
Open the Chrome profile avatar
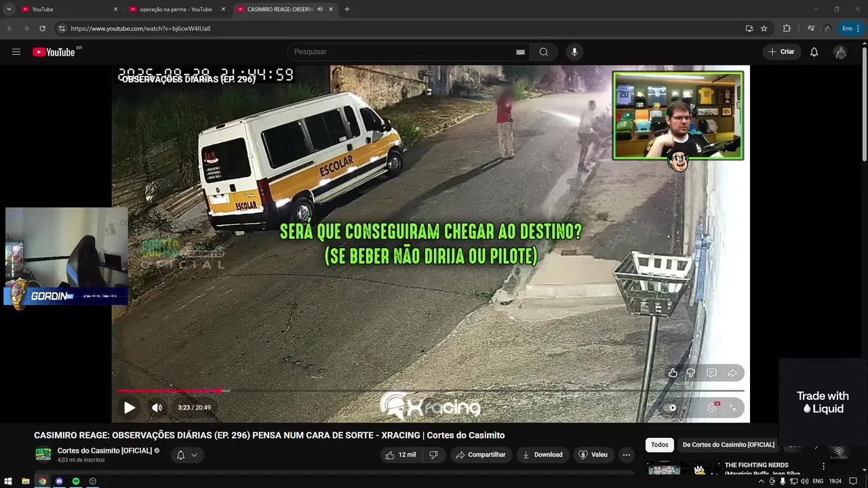(x=827, y=28)
